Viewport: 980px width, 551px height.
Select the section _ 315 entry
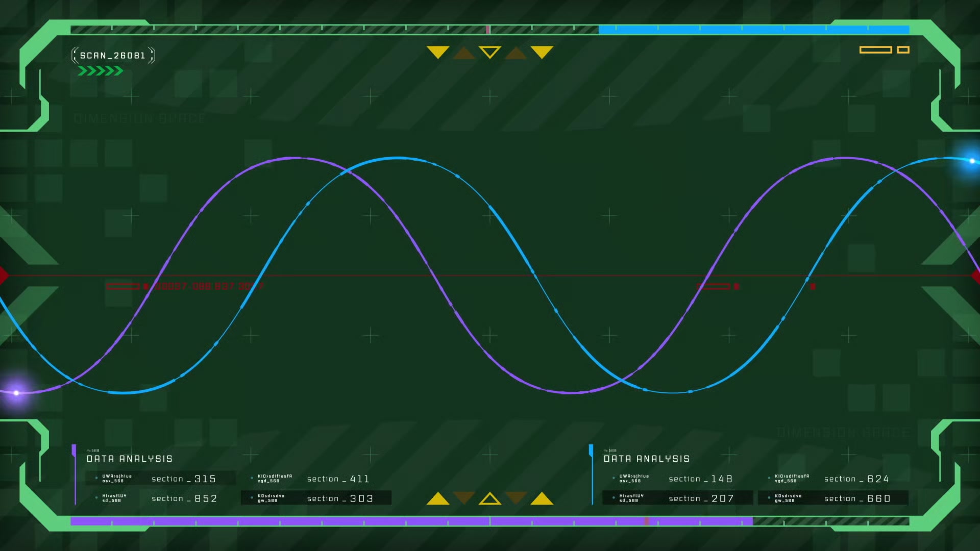pos(184,479)
